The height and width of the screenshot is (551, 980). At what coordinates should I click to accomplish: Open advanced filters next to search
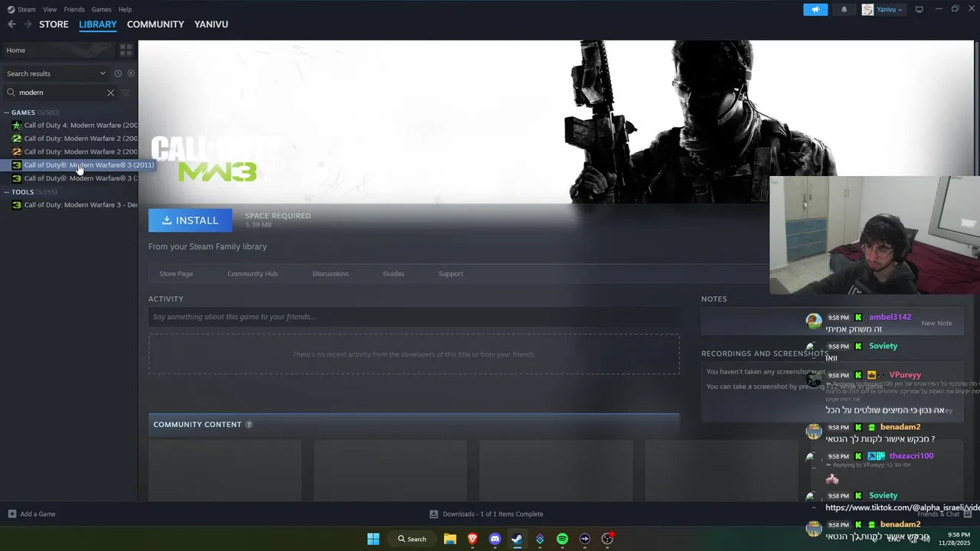126,93
